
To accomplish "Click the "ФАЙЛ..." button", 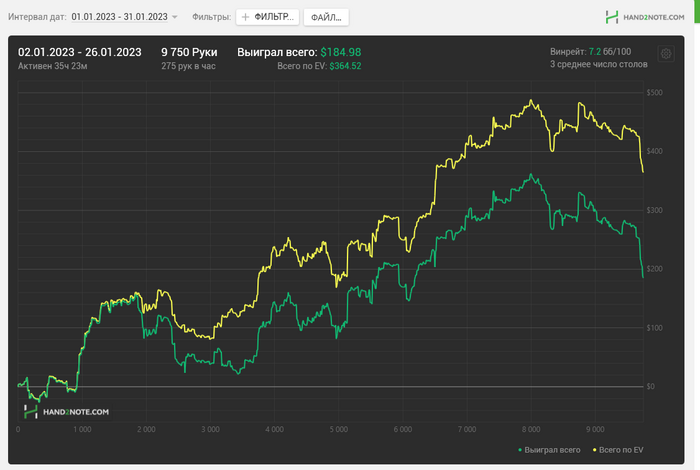I will coord(325,17).
